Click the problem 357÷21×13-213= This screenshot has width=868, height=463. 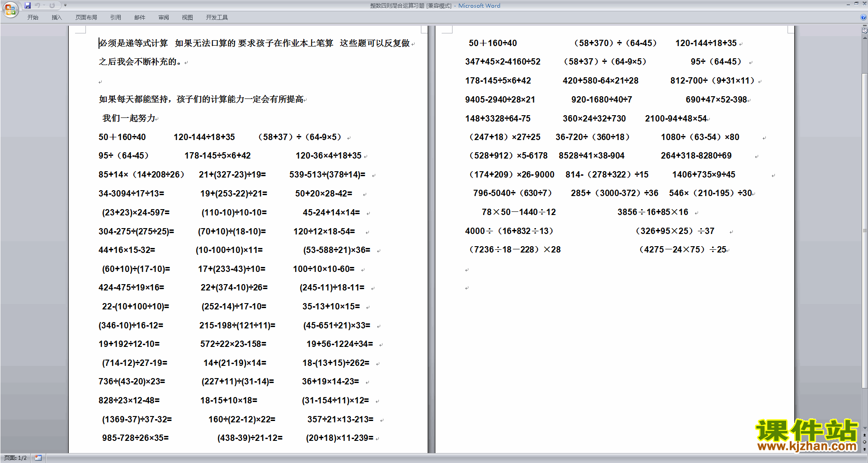click(340, 419)
